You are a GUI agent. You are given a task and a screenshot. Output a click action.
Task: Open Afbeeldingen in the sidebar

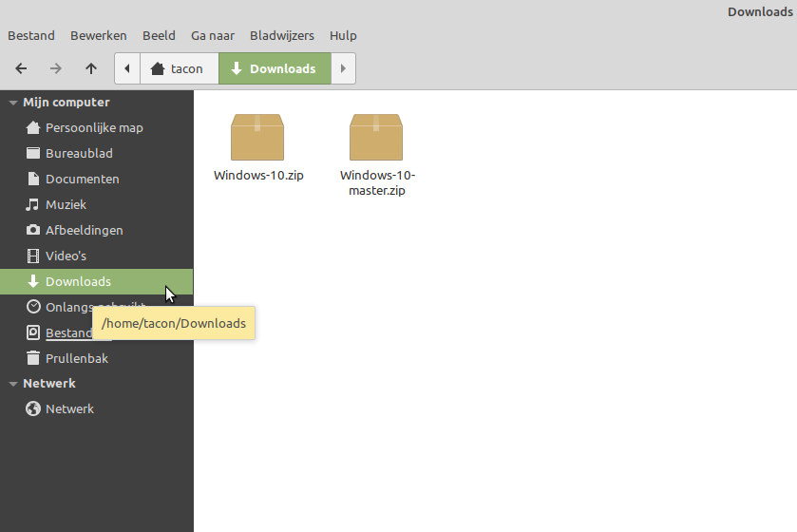pos(84,230)
